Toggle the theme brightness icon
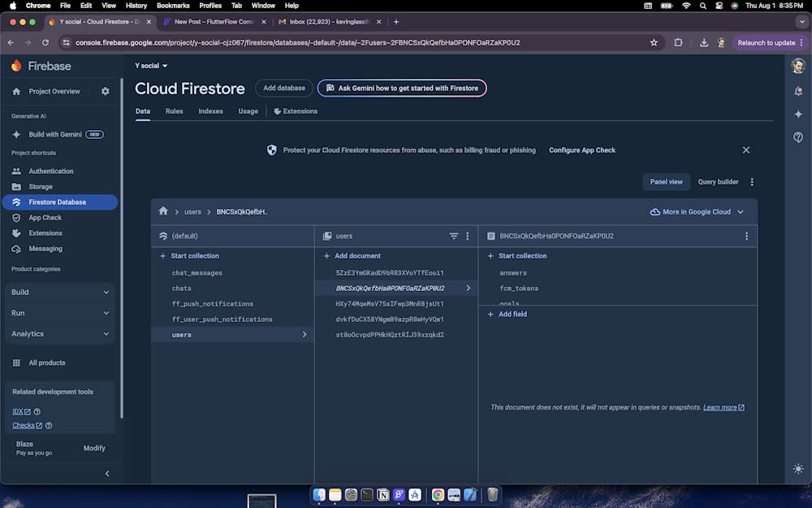The width and height of the screenshot is (812, 508). tap(798, 468)
